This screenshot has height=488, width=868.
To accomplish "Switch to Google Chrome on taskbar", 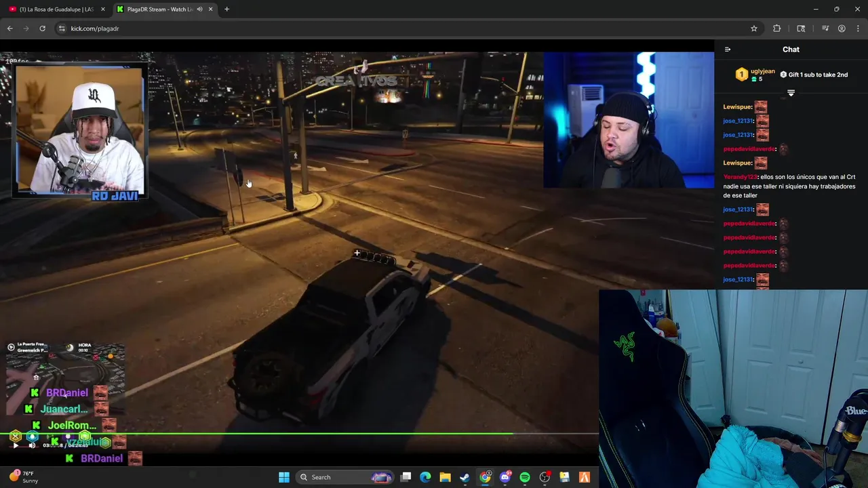I will tap(485, 477).
